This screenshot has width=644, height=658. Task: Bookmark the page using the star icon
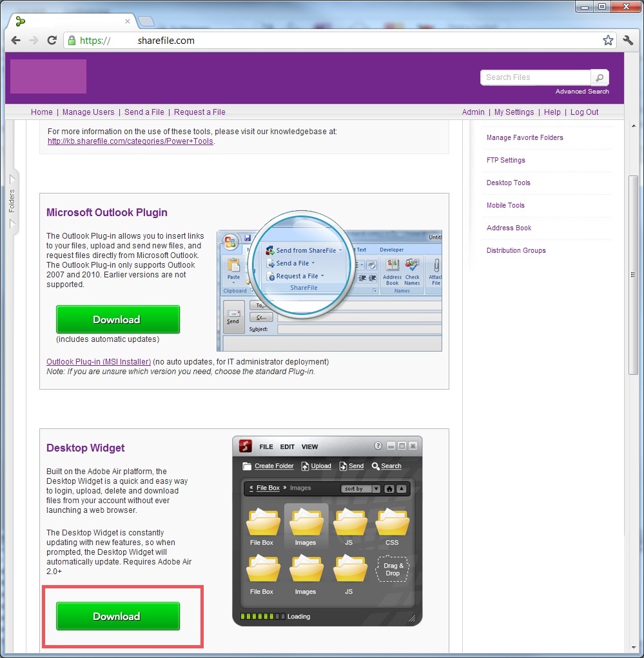click(608, 40)
